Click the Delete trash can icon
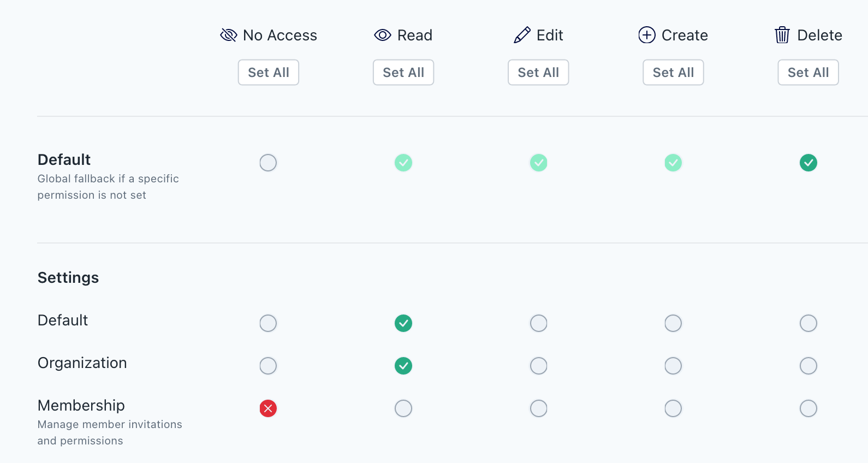Image resolution: width=868 pixels, height=463 pixels. [782, 35]
